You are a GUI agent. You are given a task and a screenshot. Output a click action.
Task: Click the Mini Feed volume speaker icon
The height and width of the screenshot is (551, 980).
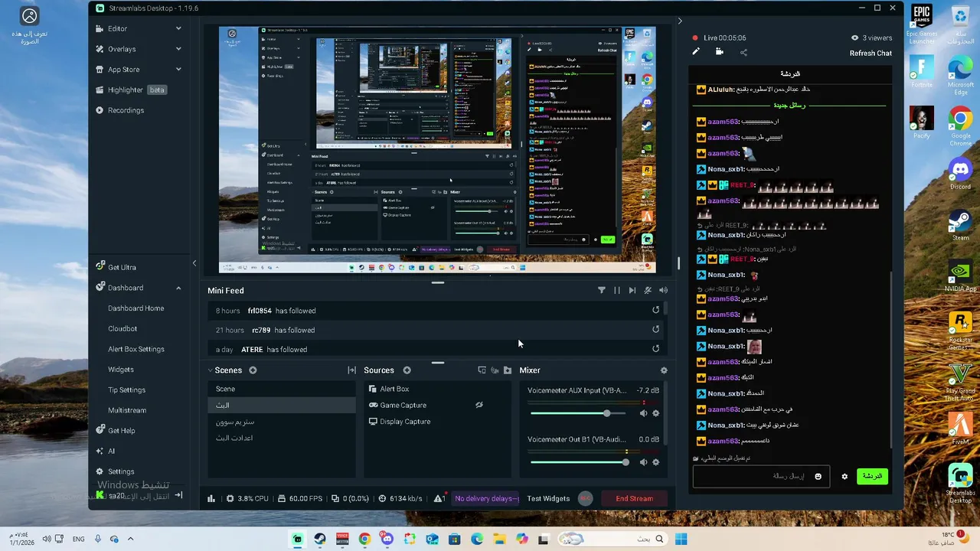663,290
